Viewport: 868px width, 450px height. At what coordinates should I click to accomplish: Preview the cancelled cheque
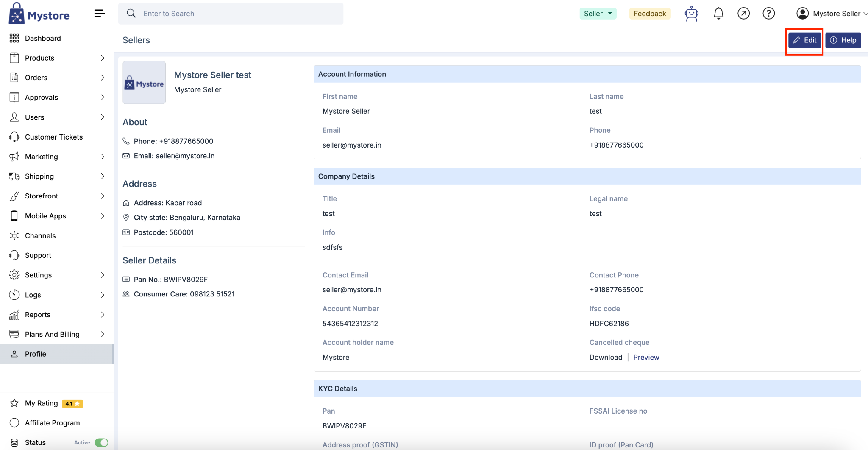[646, 357]
